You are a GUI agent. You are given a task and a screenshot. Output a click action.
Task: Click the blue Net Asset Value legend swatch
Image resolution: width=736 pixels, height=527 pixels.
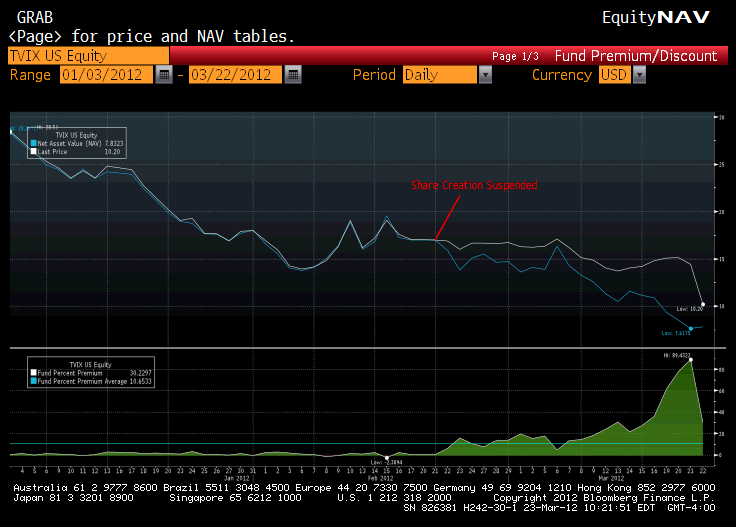33,144
